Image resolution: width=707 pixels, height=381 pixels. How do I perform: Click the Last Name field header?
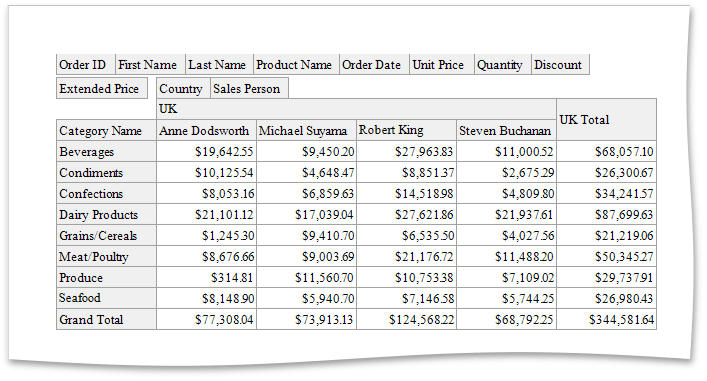220,64
